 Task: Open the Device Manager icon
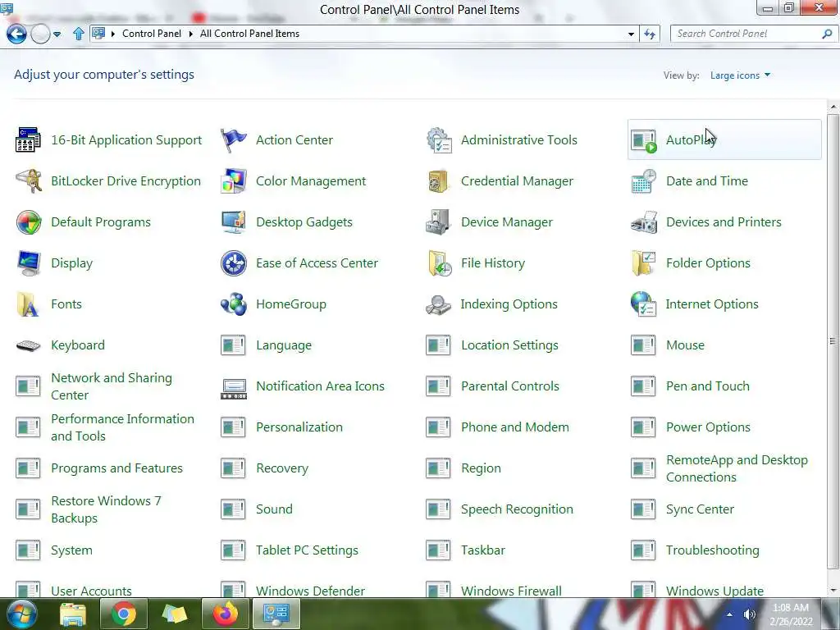(438, 222)
